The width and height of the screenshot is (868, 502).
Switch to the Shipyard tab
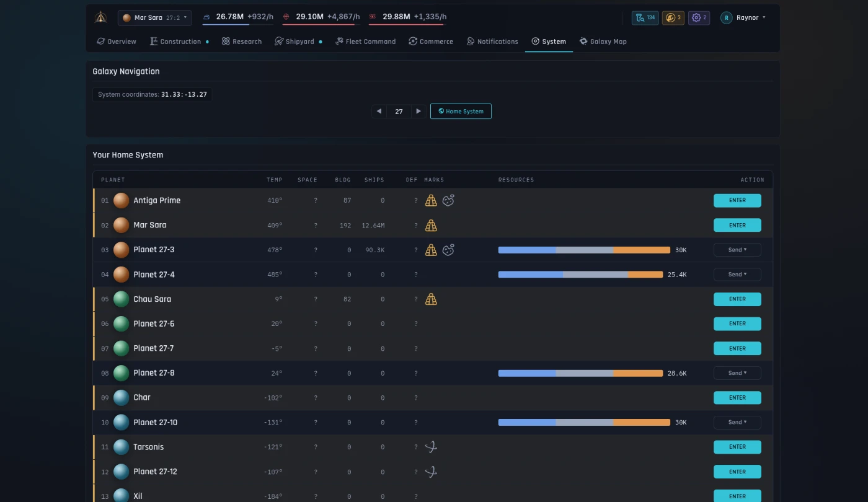pyautogui.click(x=299, y=42)
